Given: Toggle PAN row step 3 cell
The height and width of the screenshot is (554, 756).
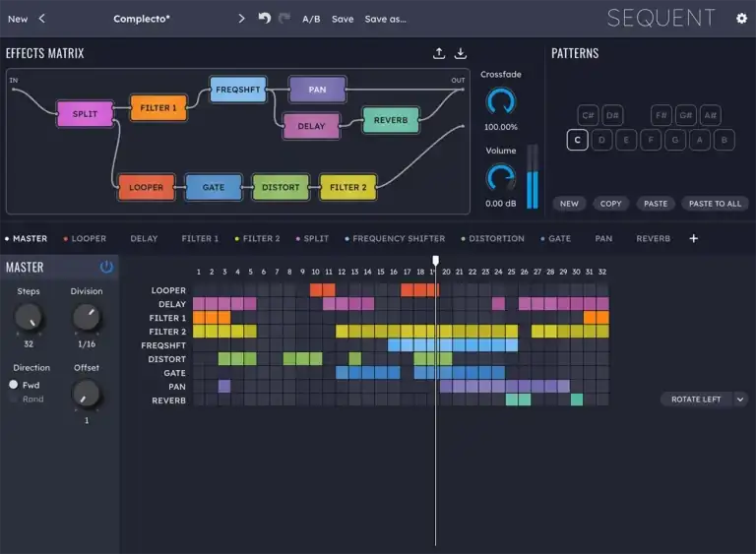Looking at the screenshot, I should 224,386.
